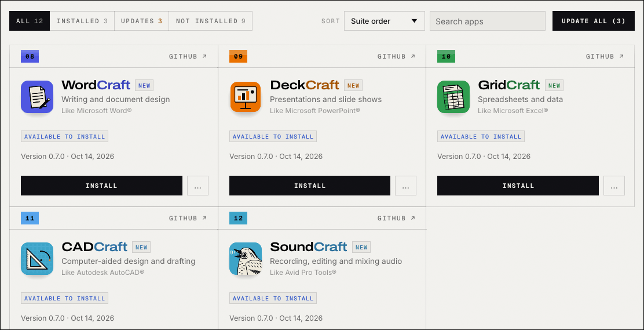Click 'Spreadsheets and data' description
644x330 pixels.
point(521,100)
